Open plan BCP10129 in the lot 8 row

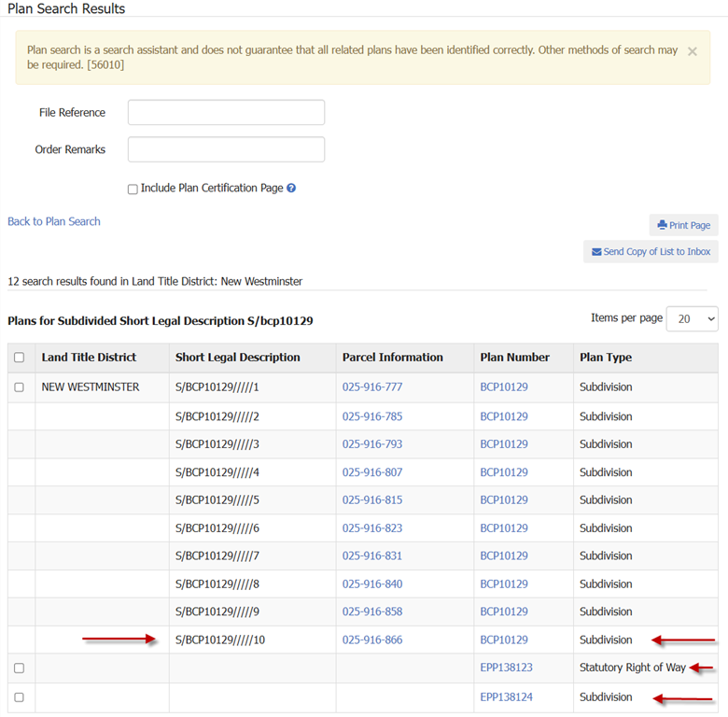(504, 584)
